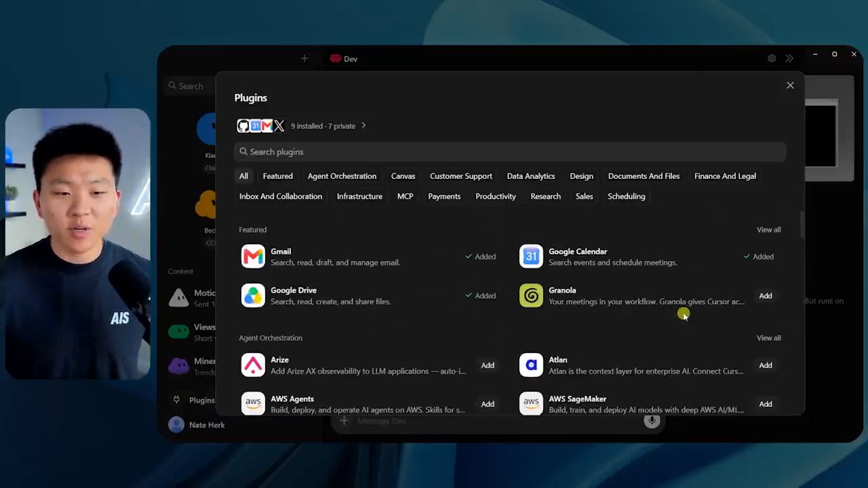Close the Plugins dialog
Image resolution: width=868 pixels, height=488 pixels.
[x=790, y=85]
